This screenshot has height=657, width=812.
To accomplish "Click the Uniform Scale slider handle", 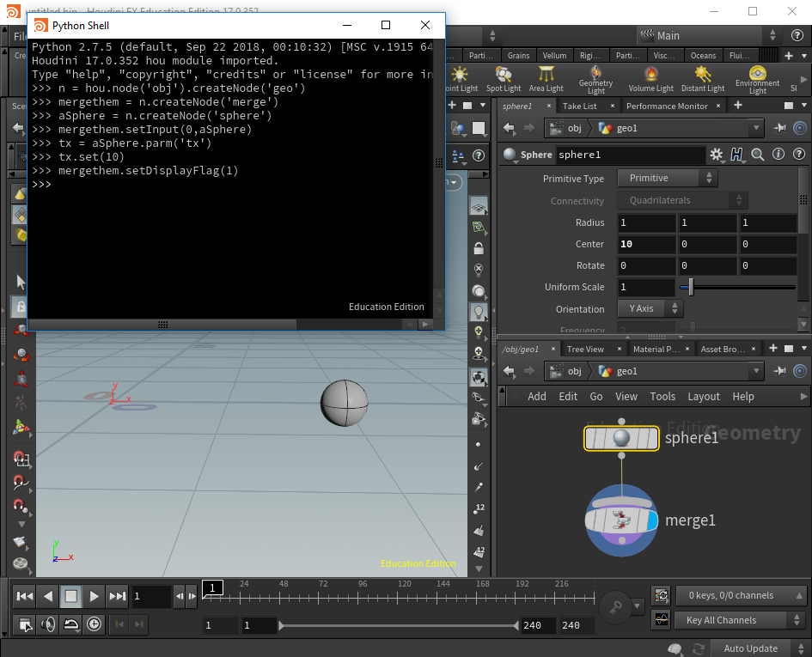I will [690, 288].
